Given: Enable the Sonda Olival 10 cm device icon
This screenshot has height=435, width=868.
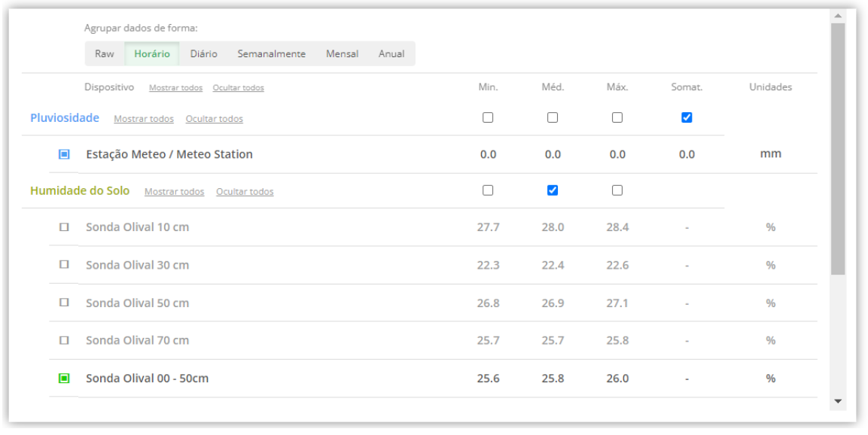Looking at the screenshot, I should (64, 227).
